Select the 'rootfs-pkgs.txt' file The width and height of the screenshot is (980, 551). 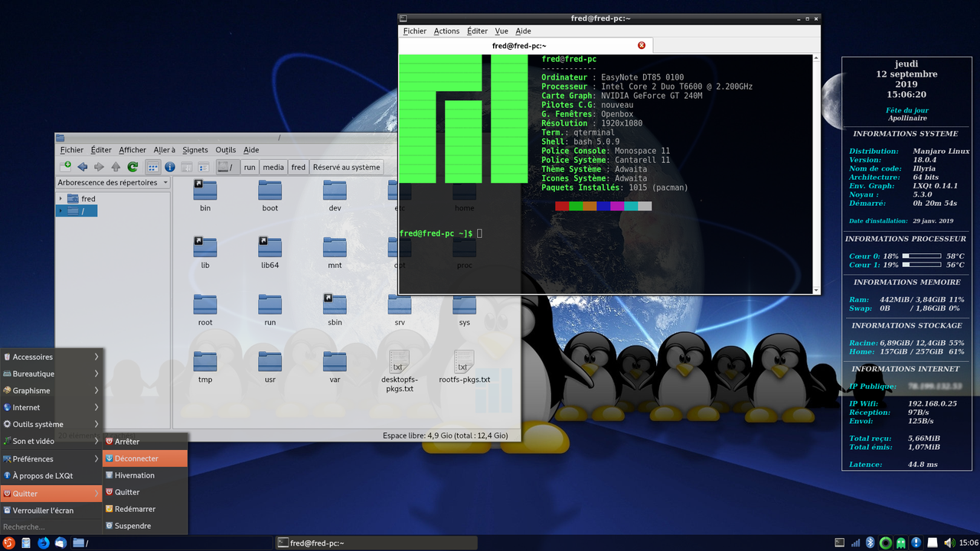(464, 368)
